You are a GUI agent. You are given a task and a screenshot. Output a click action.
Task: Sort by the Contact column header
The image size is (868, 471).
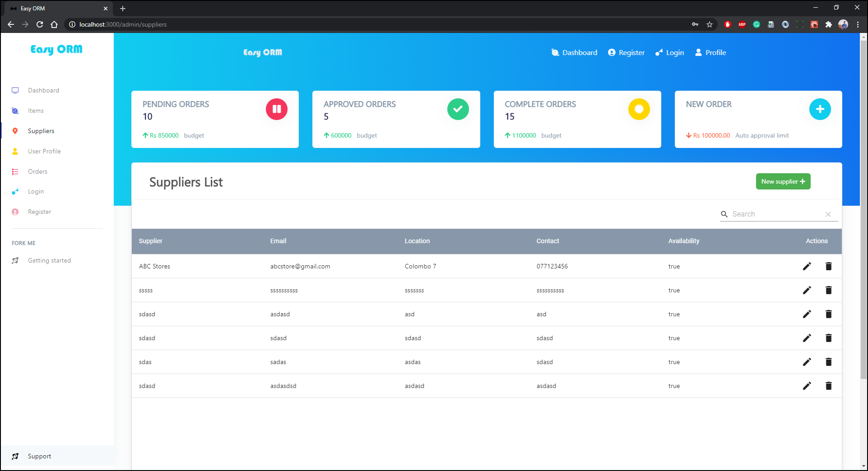pos(548,241)
